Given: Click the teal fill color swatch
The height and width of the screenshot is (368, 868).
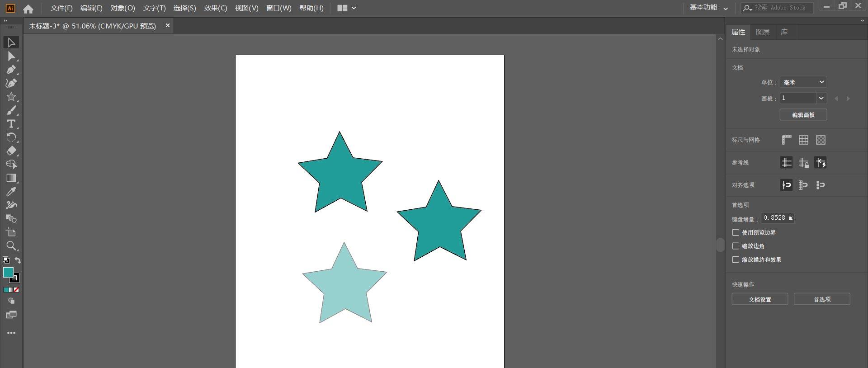Looking at the screenshot, I should point(8,272).
